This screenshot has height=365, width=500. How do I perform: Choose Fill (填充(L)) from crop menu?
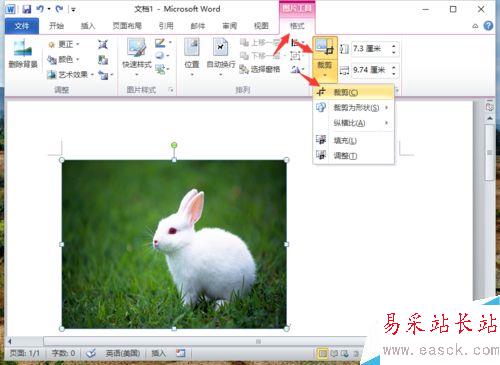tap(353, 141)
